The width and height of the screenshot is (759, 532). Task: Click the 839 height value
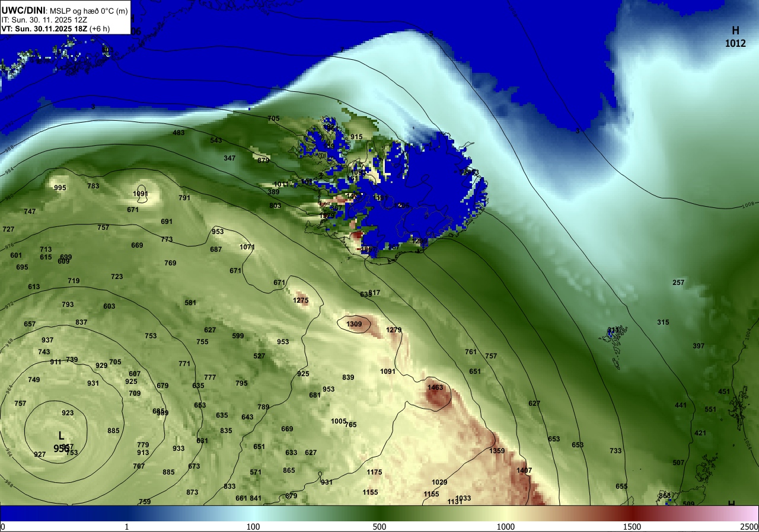coord(348,377)
